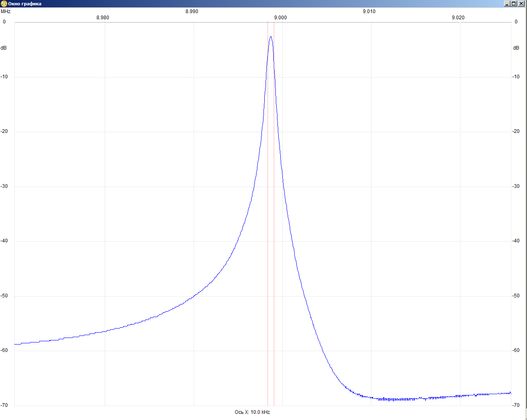Click the MHz unit label

tap(6, 11)
